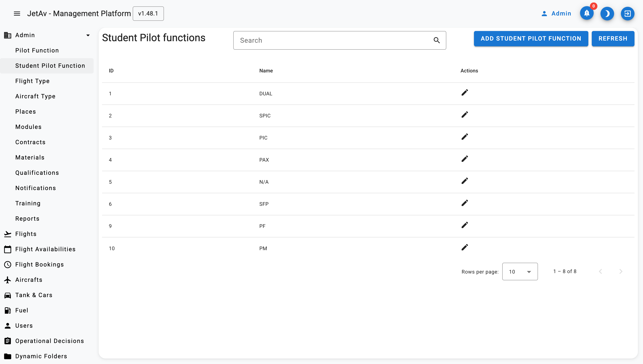The height and width of the screenshot is (364, 643).
Task: Open the notifications bell
Action: pos(586,14)
